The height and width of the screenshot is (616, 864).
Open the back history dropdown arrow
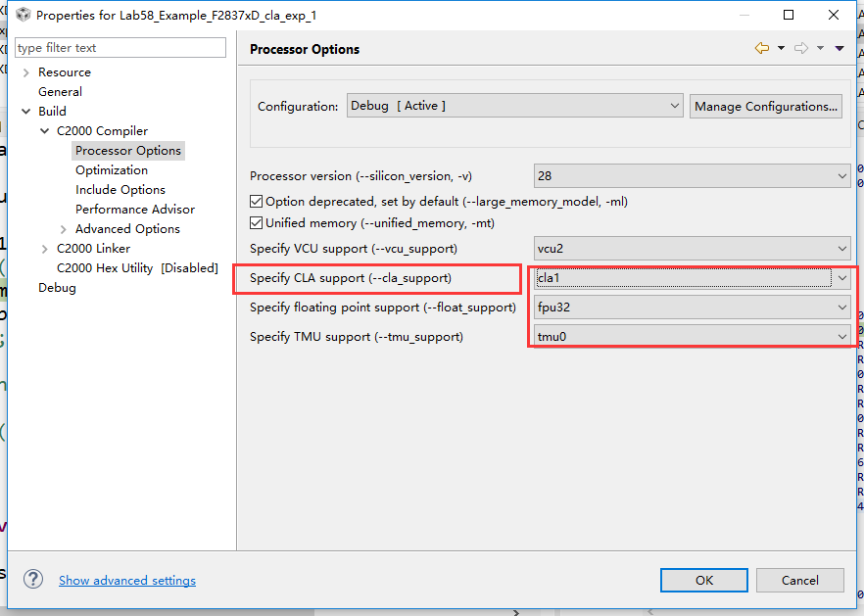click(x=781, y=49)
